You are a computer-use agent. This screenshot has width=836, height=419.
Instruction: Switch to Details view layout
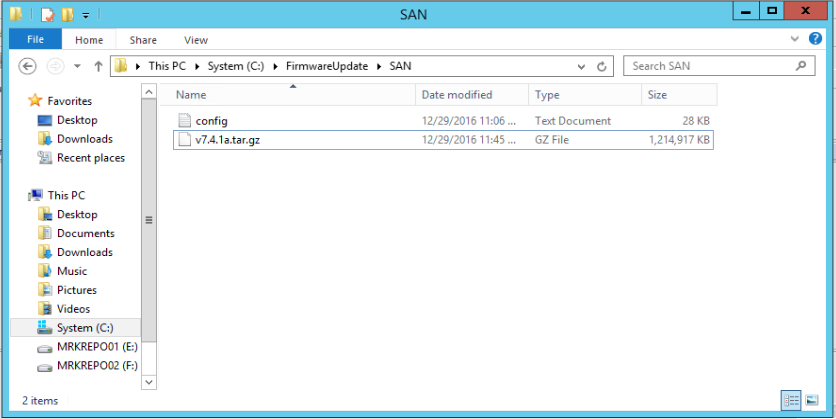coord(791,400)
